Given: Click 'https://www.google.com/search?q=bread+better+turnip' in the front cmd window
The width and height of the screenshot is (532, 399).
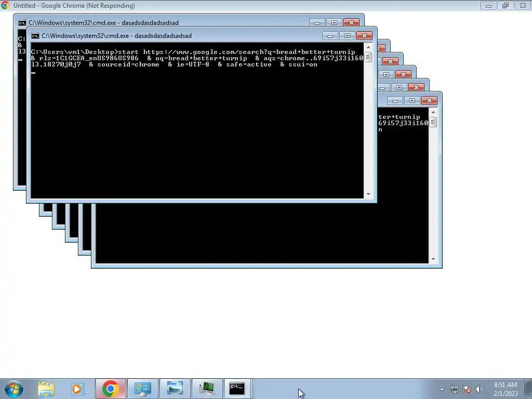Looking at the screenshot, I should (249, 52).
